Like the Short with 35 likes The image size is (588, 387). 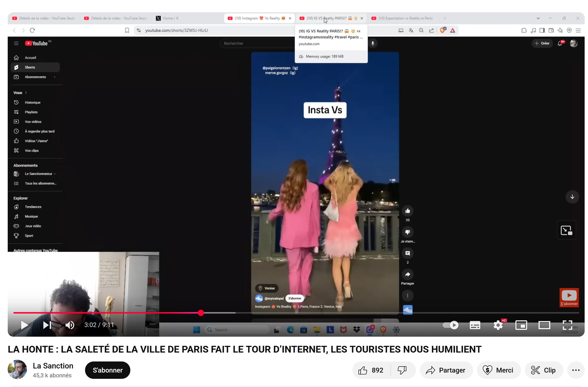coord(408,211)
